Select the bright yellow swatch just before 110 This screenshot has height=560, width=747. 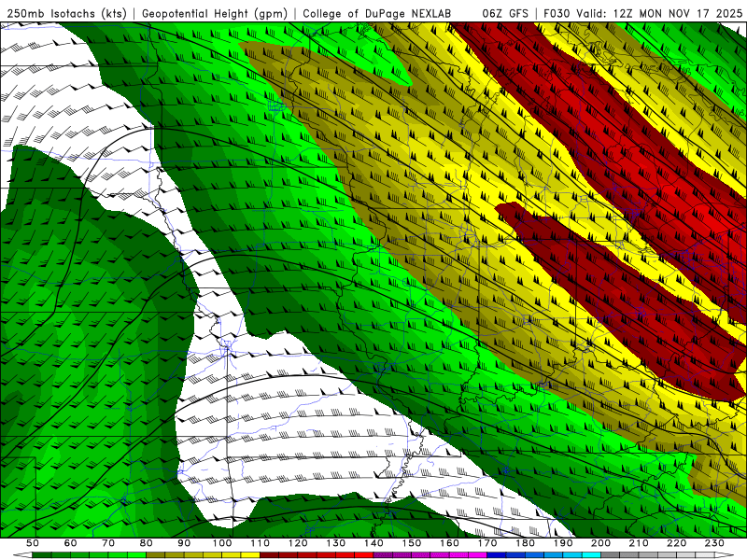pos(250,555)
